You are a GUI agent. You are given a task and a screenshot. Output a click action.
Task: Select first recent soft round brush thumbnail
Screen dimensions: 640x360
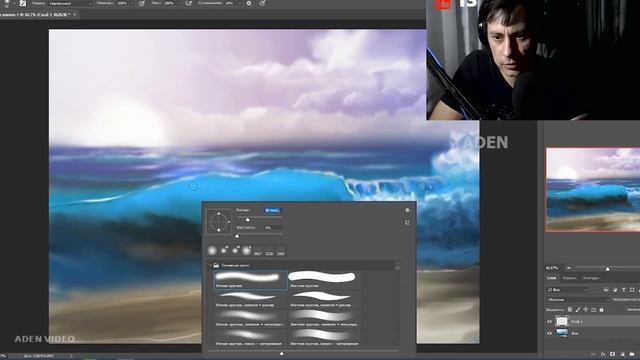tap(212, 250)
